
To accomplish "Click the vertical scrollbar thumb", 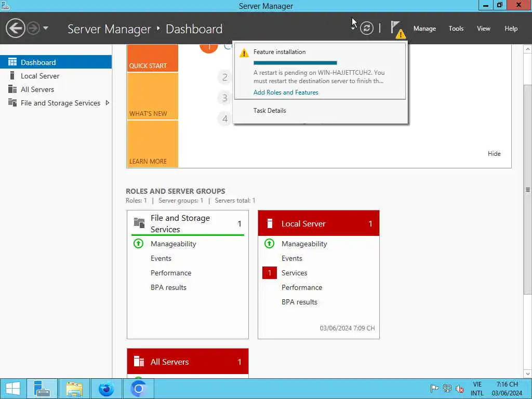I will click(528, 189).
